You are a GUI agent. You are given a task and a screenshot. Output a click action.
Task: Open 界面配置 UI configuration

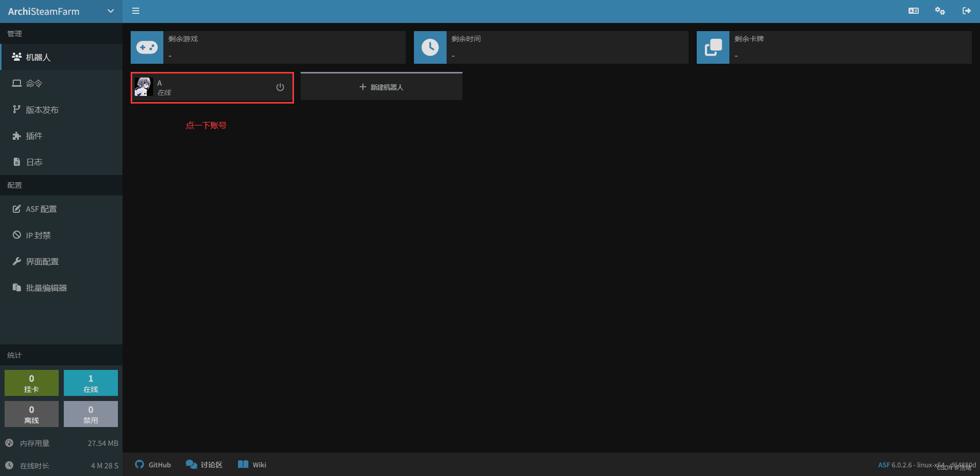(42, 262)
